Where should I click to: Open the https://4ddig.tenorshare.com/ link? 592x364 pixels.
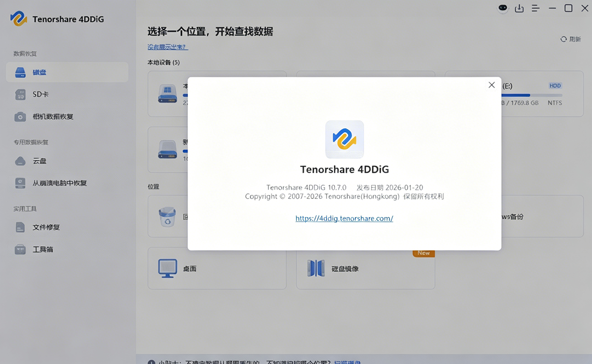pyautogui.click(x=344, y=218)
